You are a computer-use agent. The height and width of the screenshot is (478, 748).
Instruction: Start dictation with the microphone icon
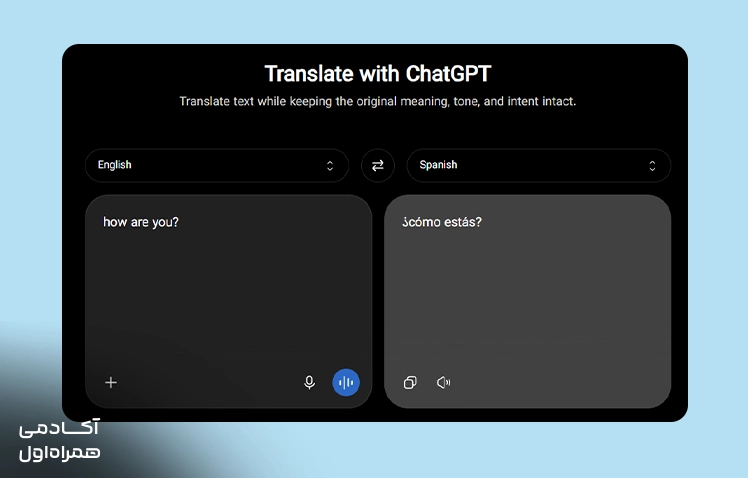(x=309, y=383)
